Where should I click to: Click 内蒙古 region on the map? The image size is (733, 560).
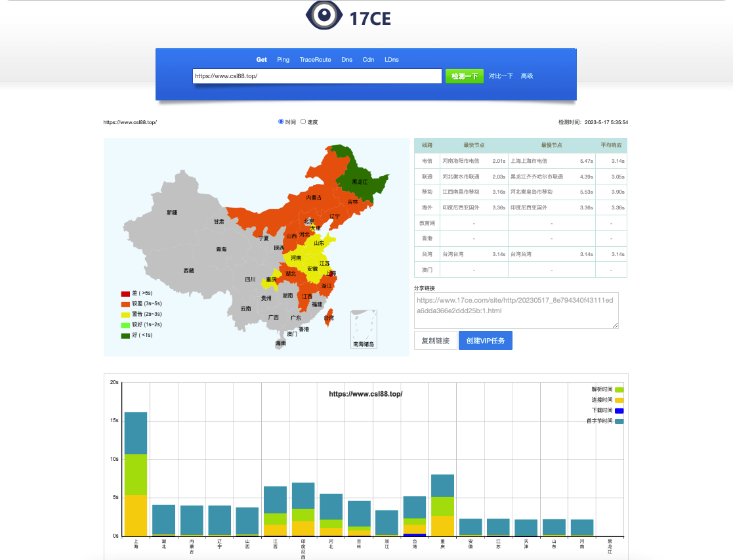(314, 198)
